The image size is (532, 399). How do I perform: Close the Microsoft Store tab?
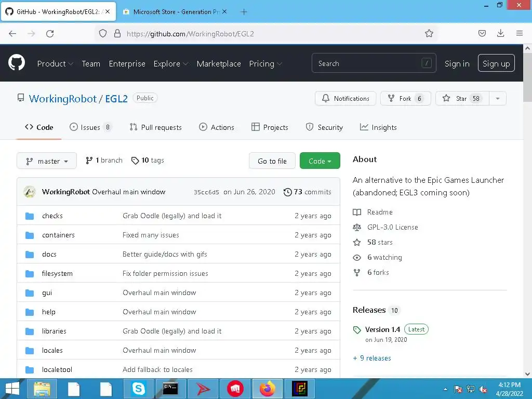[x=224, y=11]
